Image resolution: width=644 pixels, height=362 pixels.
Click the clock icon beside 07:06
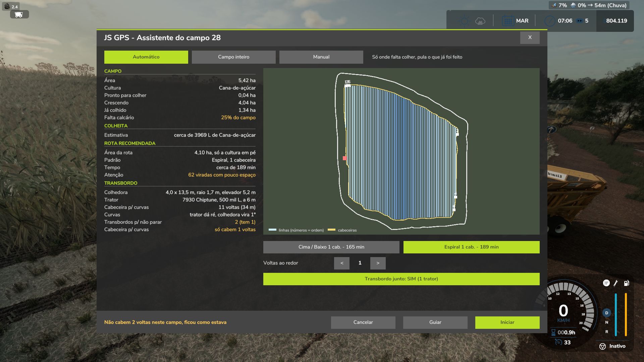(x=549, y=21)
